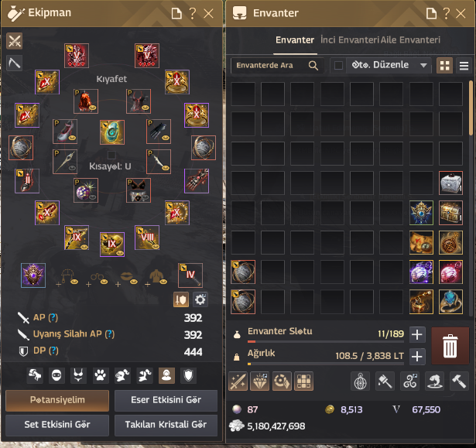
Task: Click the diamond crystal icon below inventory
Action: pos(259,381)
